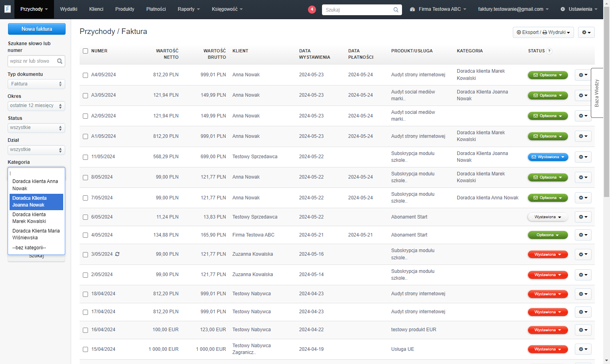The height and width of the screenshot is (364, 610).
Task: Click the Kategoria filter text input
Action: pos(36,173)
